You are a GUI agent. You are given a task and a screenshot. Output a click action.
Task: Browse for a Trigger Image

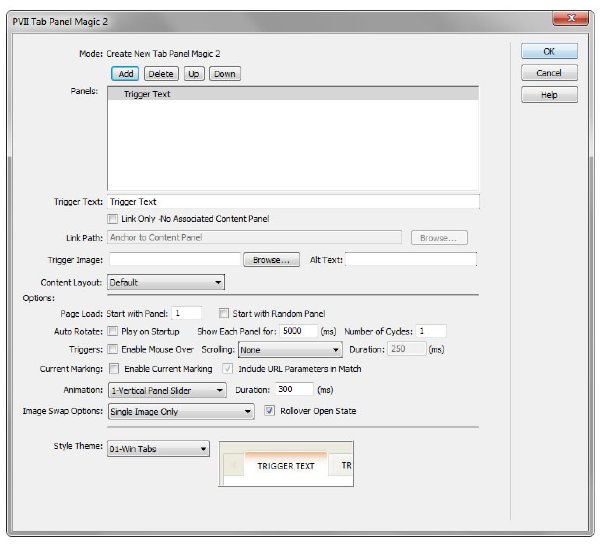point(271,260)
